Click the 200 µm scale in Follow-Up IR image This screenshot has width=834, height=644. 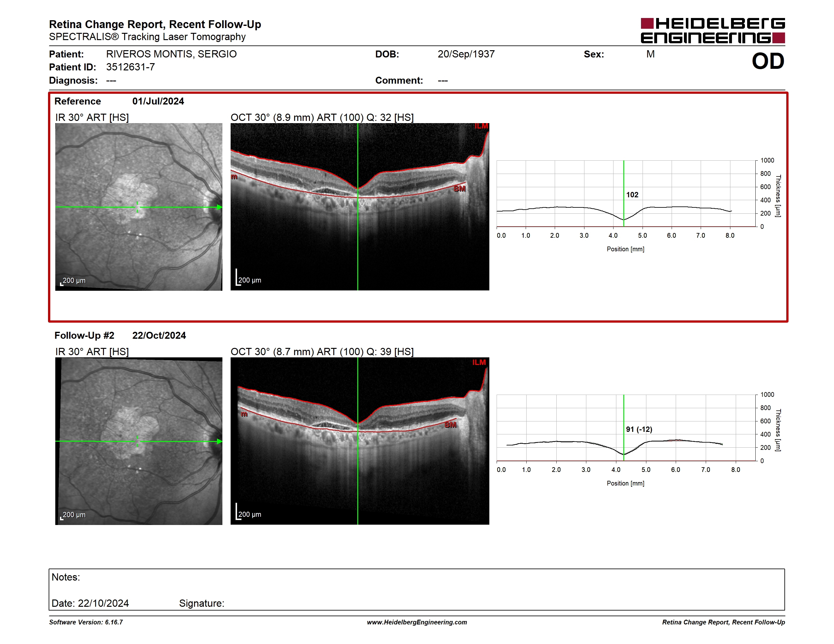(73, 515)
